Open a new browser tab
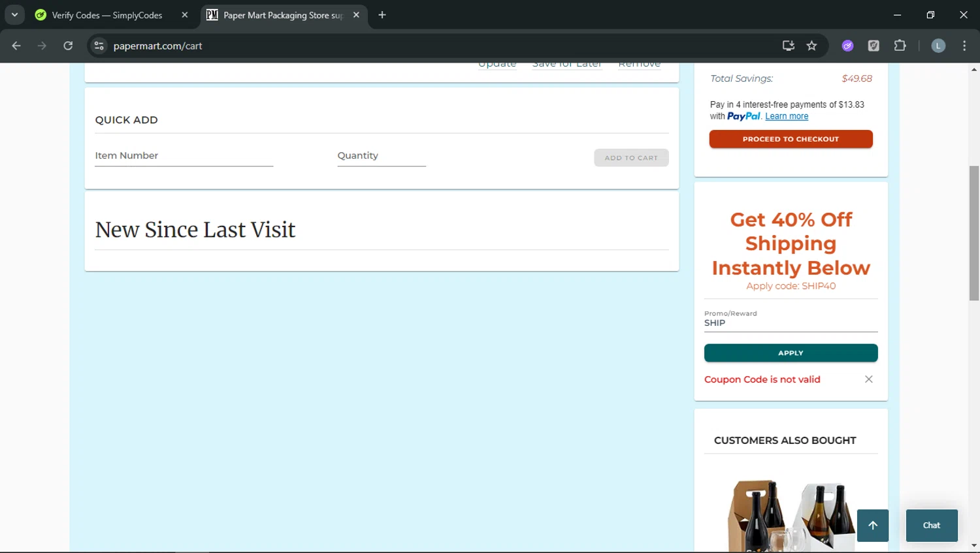Viewport: 980px width, 553px height. (x=382, y=15)
